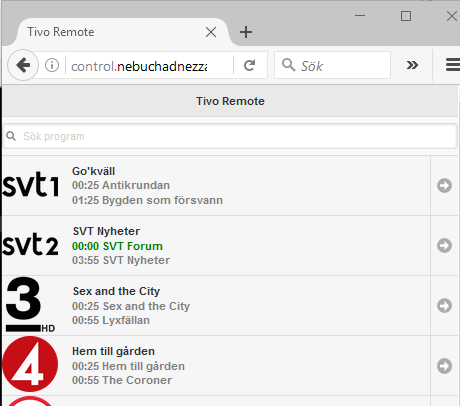The image size is (460, 406).
Task: Click the Sök program search field
Action: 230,136
